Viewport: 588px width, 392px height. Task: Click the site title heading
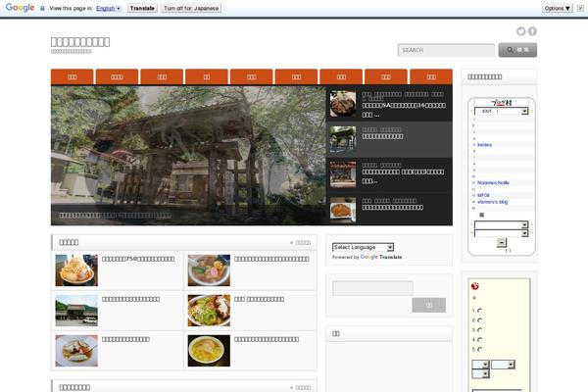[x=80, y=41]
